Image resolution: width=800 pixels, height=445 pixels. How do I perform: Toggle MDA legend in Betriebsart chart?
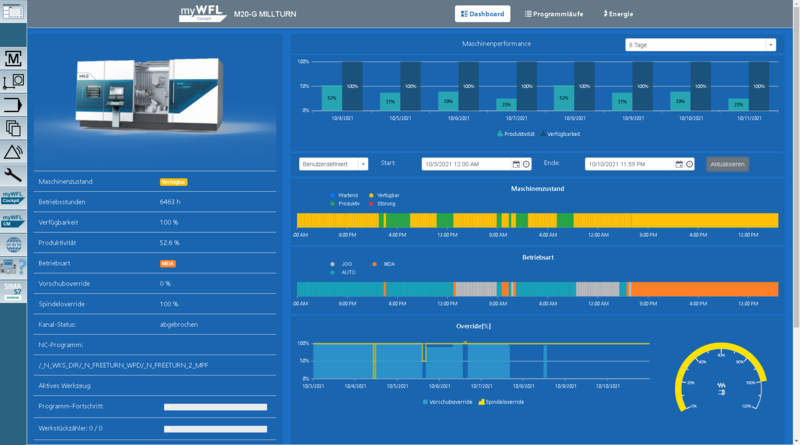click(x=384, y=264)
